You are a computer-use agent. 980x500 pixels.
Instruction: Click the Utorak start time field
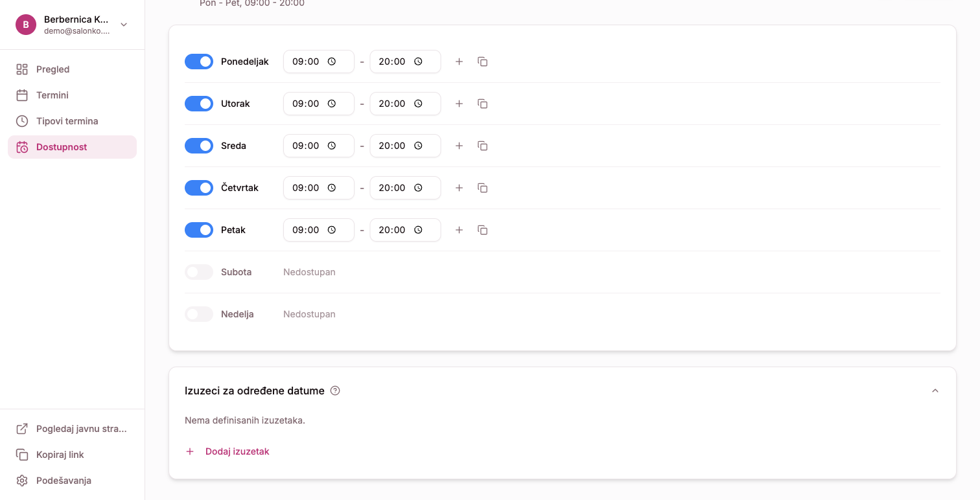(x=307, y=104)
